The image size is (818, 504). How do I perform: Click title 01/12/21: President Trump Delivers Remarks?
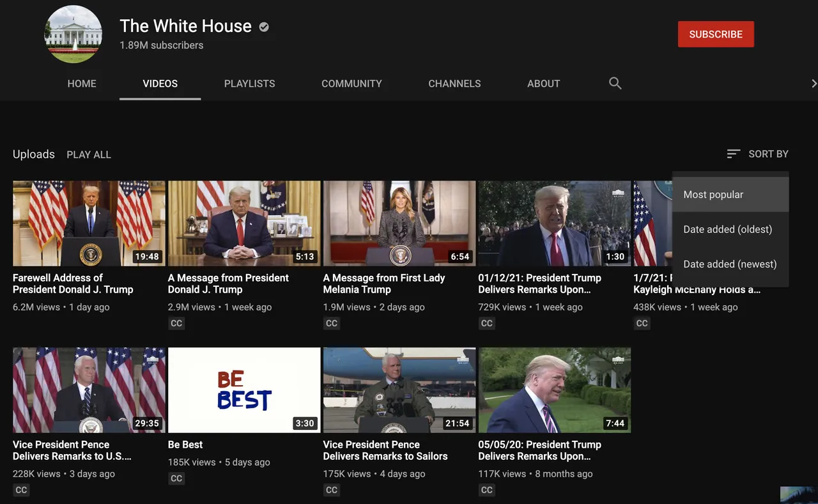click(x=540, y=284)
